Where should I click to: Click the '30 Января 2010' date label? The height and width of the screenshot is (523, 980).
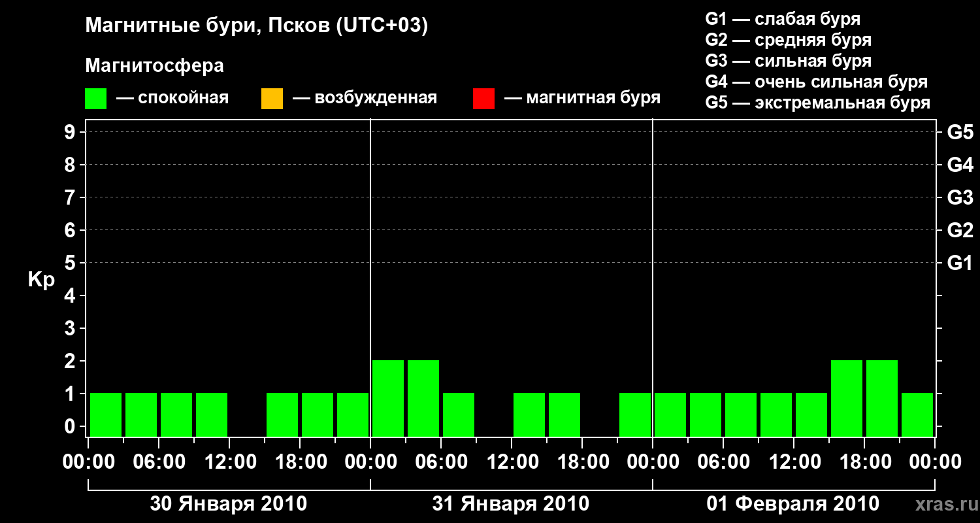pyautogui.click(x=228, y=504)
